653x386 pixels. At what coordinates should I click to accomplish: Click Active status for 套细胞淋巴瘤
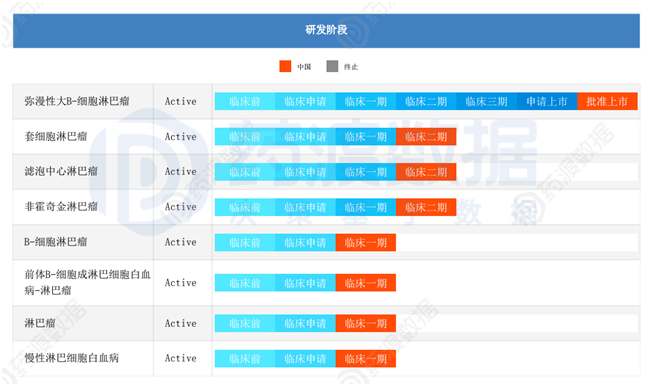[x=181, y=137]
